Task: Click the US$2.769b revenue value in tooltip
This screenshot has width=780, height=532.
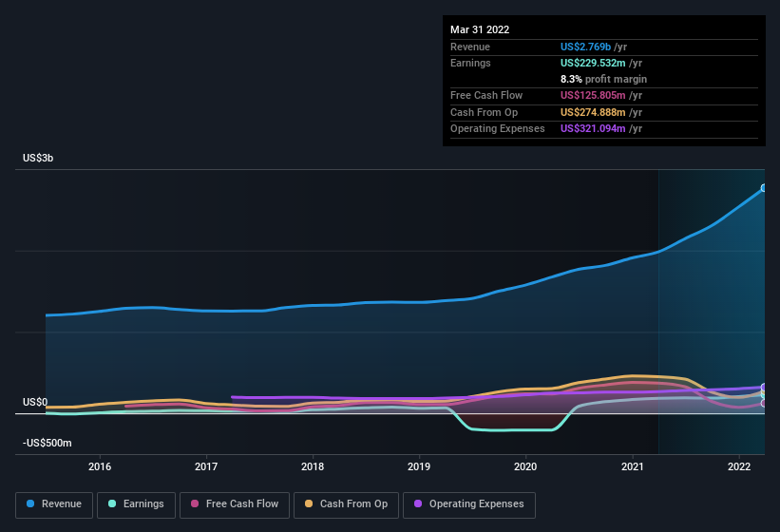Action: click(585, 47)
